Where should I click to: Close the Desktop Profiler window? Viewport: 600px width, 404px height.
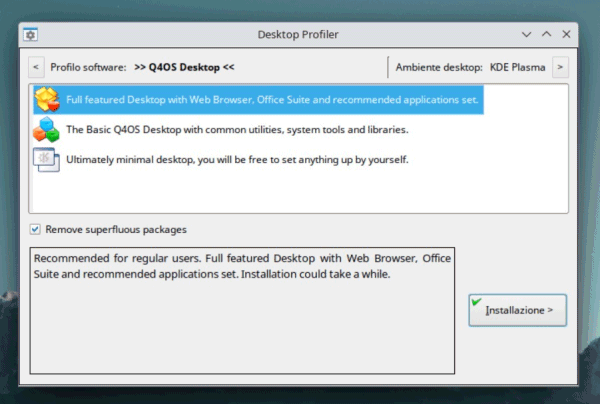pyautogui.click(x=566, y=34)
